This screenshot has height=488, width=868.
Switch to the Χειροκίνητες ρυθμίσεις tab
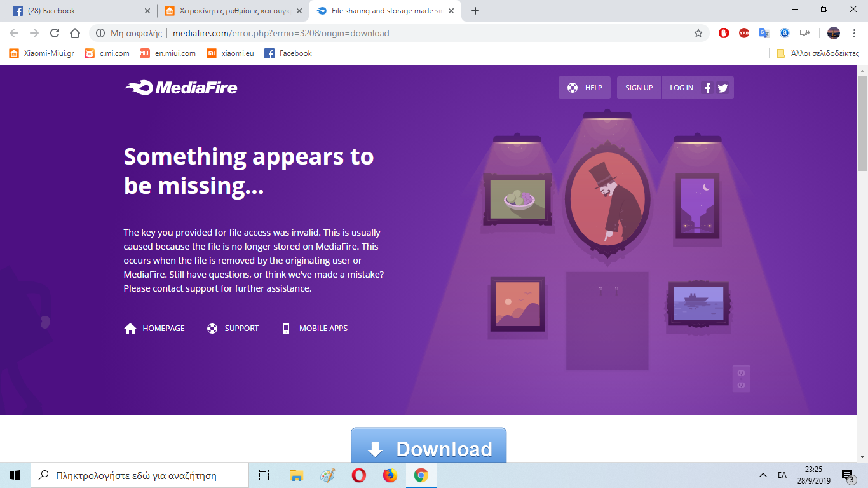(233, 11)
